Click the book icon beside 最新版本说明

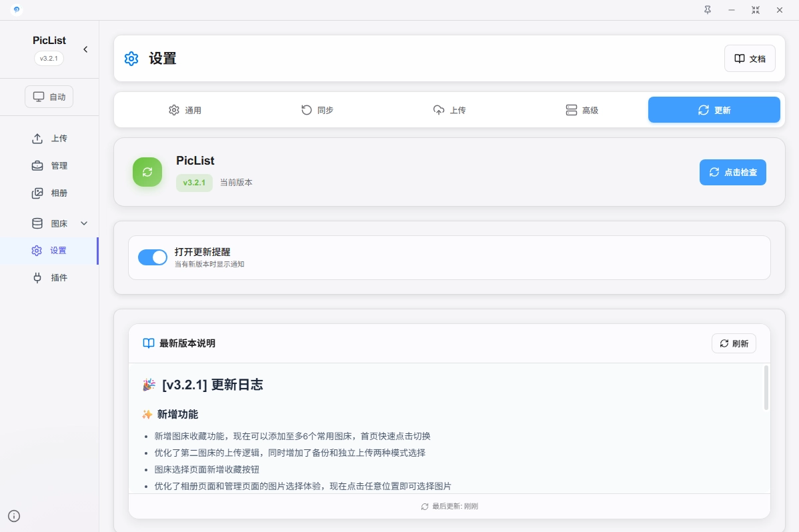(149, 343)
